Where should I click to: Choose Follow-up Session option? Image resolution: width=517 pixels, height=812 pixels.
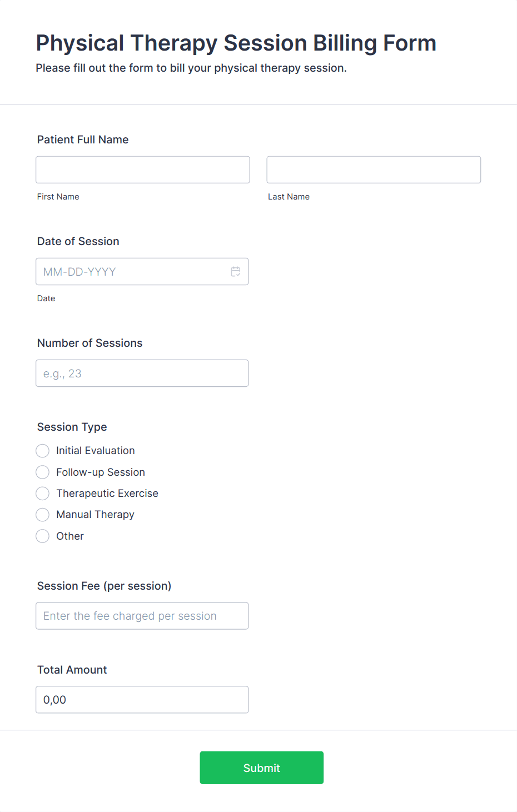click(42, 472)
